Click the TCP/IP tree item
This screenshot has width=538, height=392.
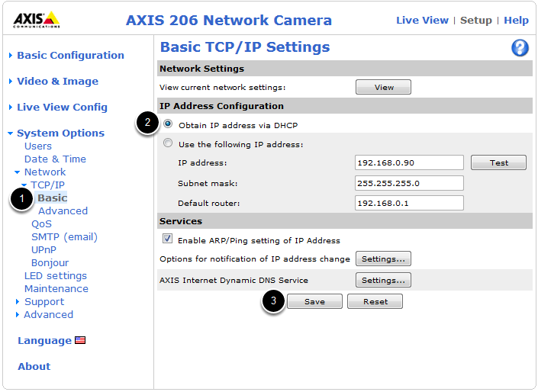pyautogui.click(x=47, y=185)
